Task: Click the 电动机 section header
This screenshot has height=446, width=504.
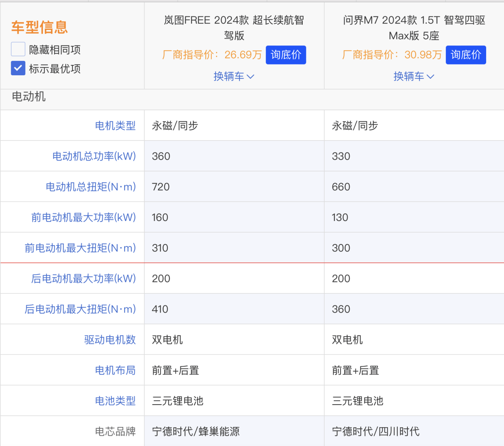Action: (x=29, y=97)
